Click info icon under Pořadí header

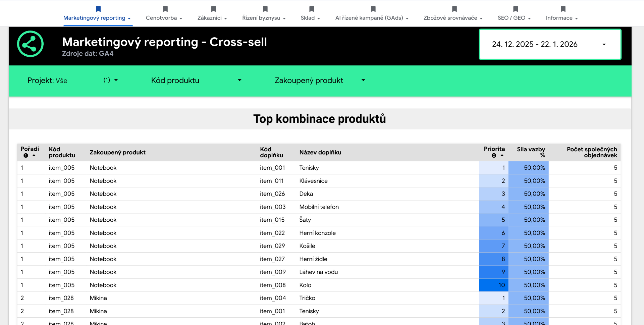point(26,156)
